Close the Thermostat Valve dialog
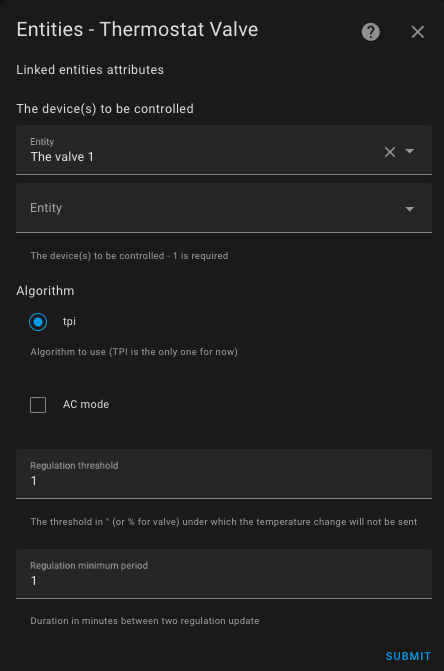 pos(417,32)
